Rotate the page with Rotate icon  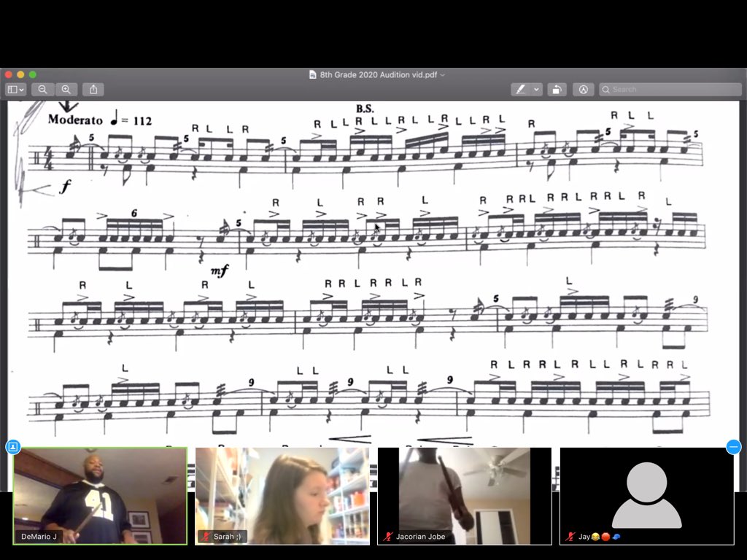(x=557, y=90)
